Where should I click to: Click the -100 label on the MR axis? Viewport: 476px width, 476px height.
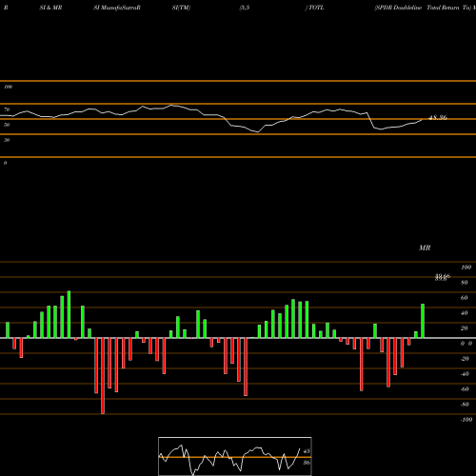466,420
